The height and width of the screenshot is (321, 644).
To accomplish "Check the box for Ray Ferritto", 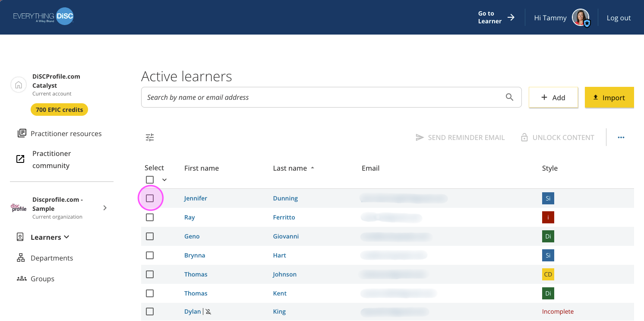I will (150, 217).
